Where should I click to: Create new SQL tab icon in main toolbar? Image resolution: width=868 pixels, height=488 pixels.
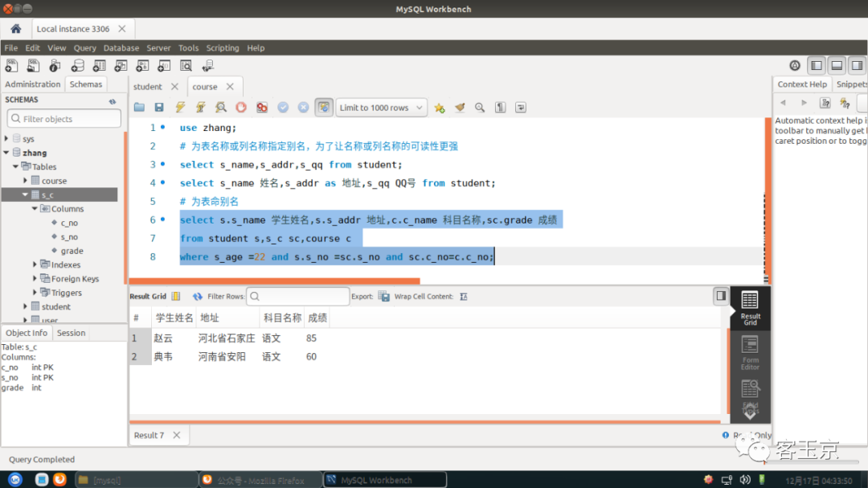coord(11,66)
